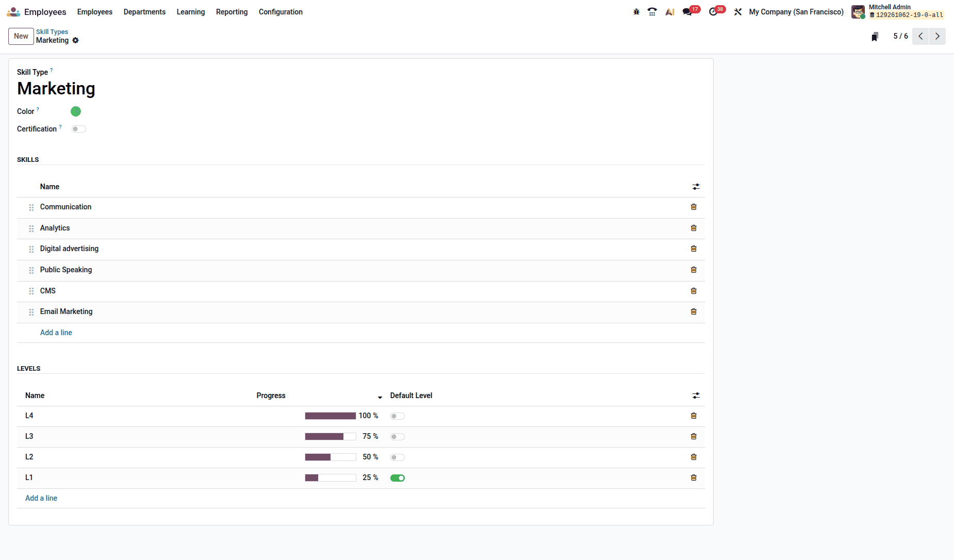Go to next record arrow
Screen dimensions: 954x560
point(937,36)
